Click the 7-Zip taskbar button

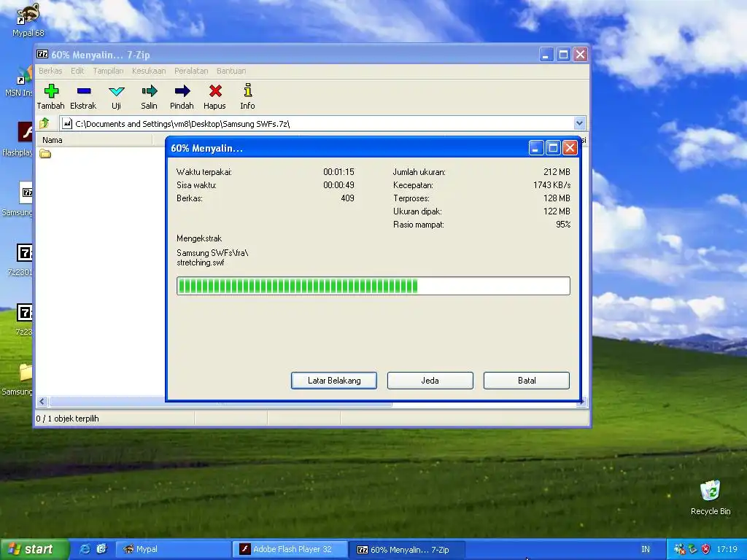[x=406, y=550]
